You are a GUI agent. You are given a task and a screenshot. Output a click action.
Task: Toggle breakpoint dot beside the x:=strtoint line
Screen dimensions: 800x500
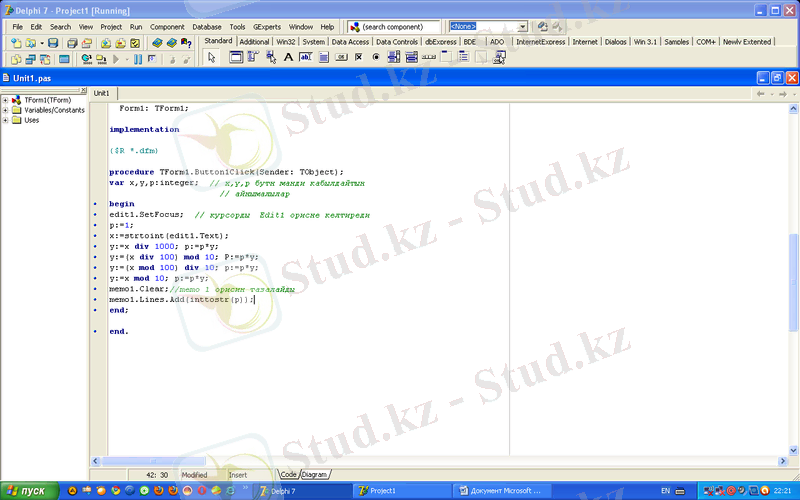[x=95, y=236]
